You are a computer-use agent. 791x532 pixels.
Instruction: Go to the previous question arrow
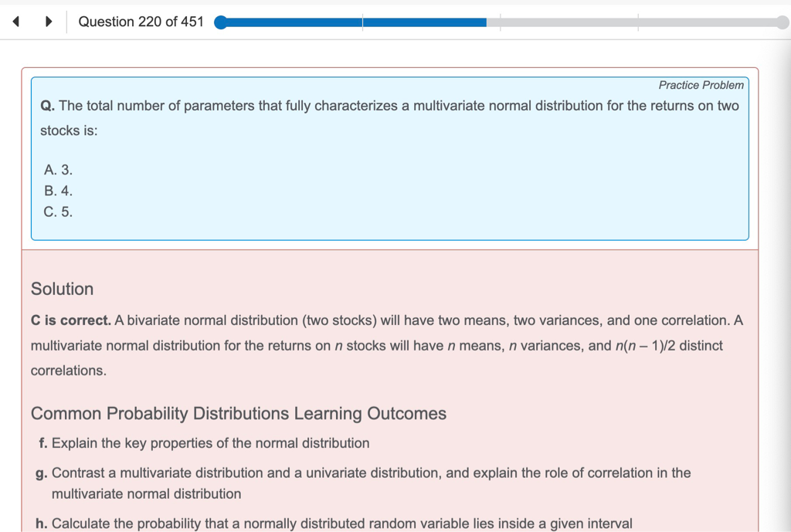15,22
